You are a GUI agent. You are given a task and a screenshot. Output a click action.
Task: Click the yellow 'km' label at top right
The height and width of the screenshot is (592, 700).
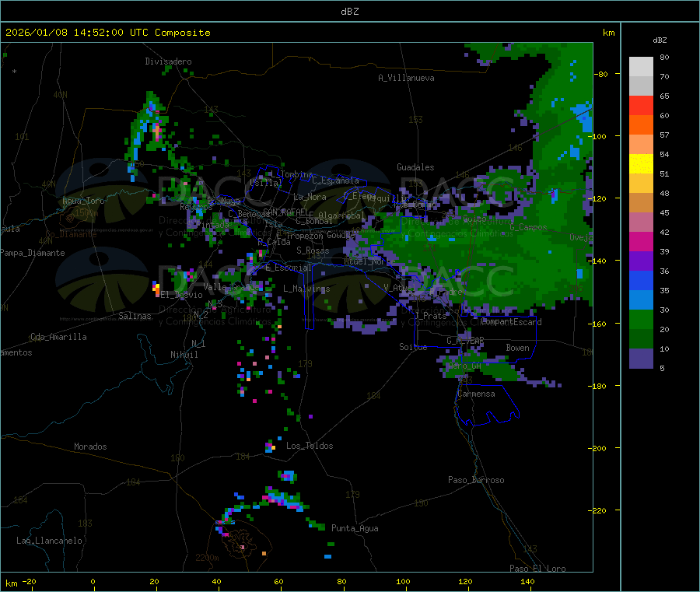[x=608, y=33]
